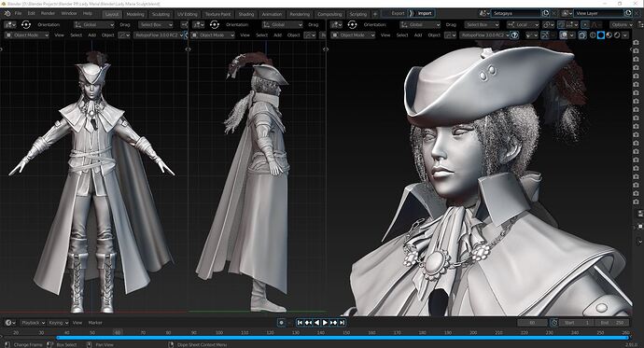The height and width of the screenshot is (348, 644).
Task: Open Object Mode dropdown in right viewport
Action: 353,35
